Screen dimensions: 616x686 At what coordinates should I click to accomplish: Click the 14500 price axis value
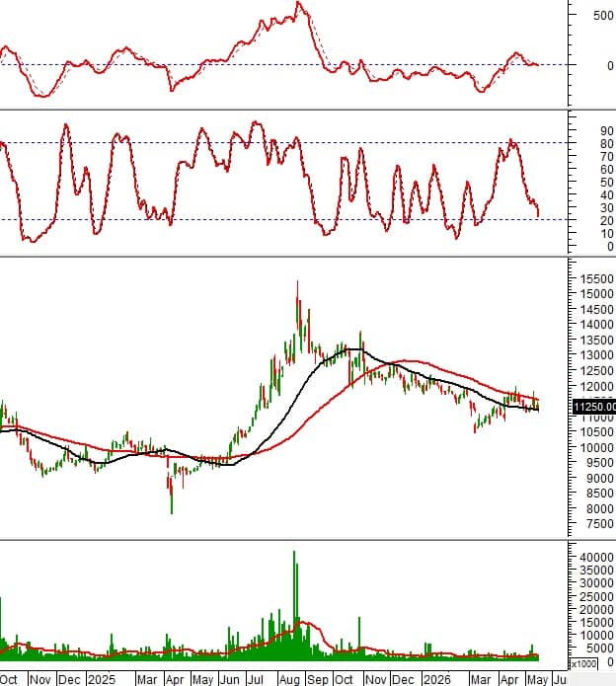[596, 309]
